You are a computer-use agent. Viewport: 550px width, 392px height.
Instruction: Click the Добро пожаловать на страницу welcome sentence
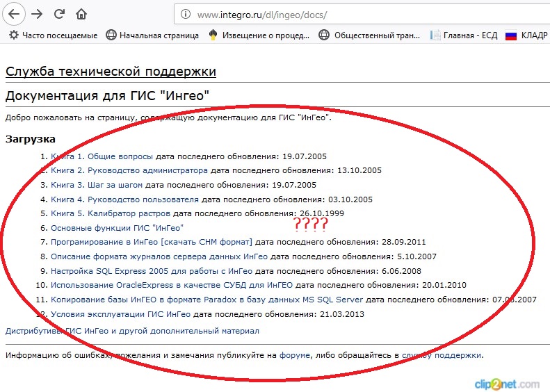point(168,117)
